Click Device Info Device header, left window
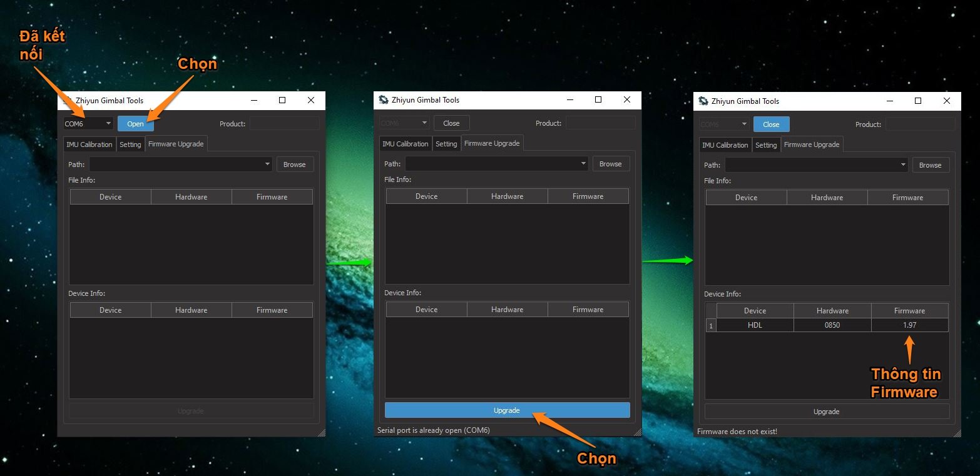 click(111, 310)
